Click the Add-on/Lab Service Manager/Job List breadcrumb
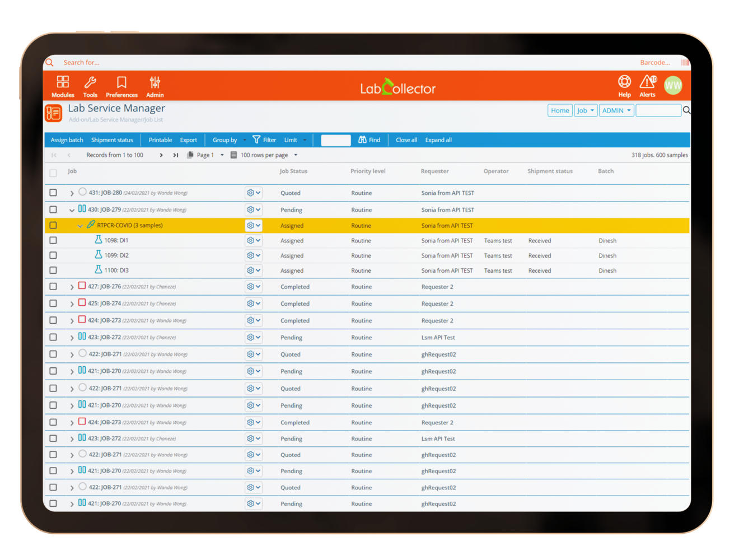Viewport: 739px width, 560px height. (x=116, y=120)
